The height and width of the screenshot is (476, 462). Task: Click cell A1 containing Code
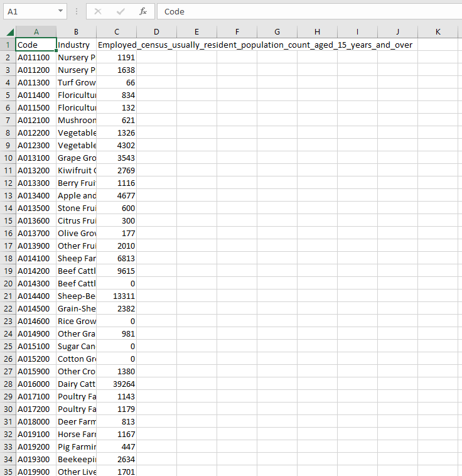point(36,45)
